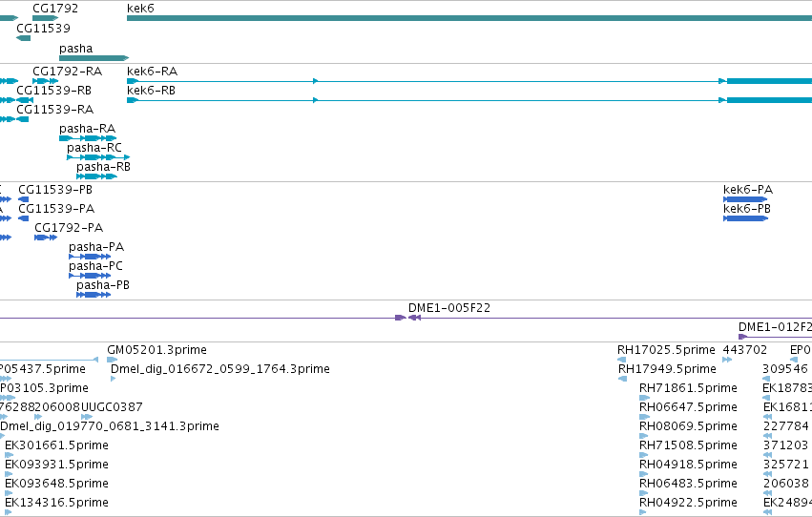
Task: Open the pasha-RB transcript
Action: click(96, 176)
